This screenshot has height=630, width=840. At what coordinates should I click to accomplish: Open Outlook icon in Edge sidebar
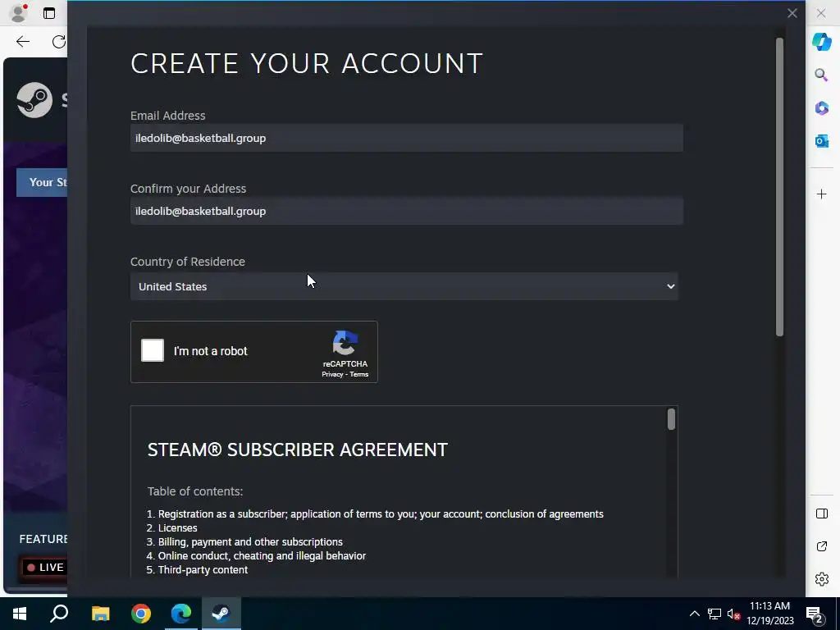coord(822,141)
